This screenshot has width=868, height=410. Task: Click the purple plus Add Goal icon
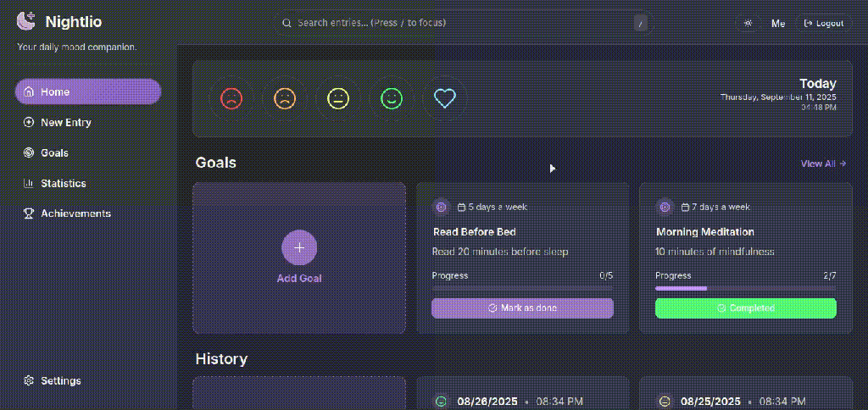(x=299, y=247)
